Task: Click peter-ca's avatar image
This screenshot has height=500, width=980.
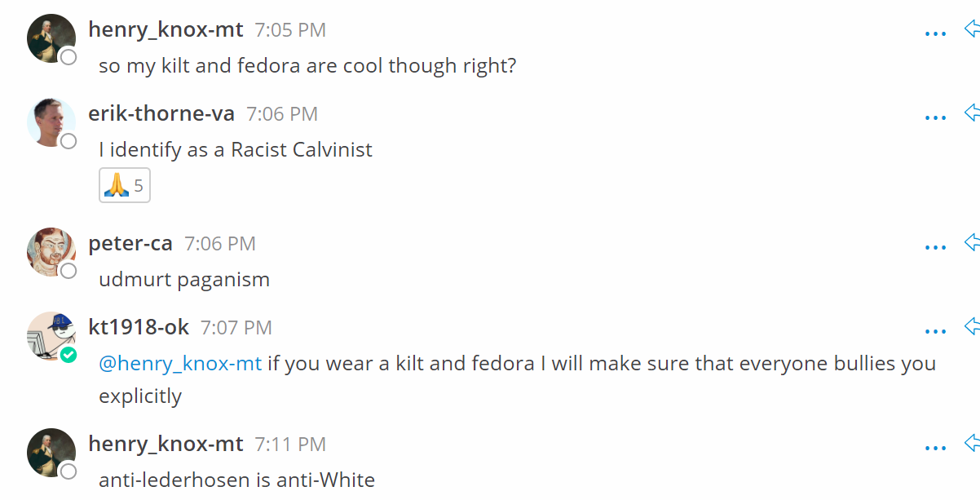Action: click(51, 251)
